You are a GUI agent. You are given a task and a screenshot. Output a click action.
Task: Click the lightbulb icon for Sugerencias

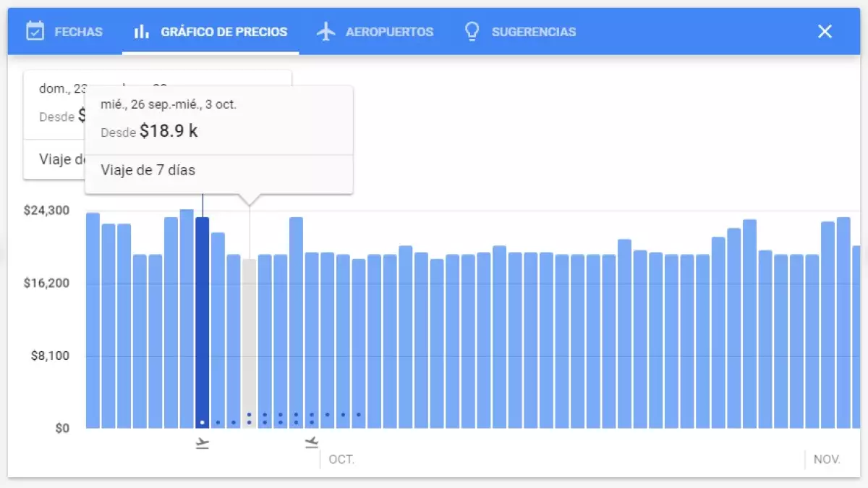point(472,31)
